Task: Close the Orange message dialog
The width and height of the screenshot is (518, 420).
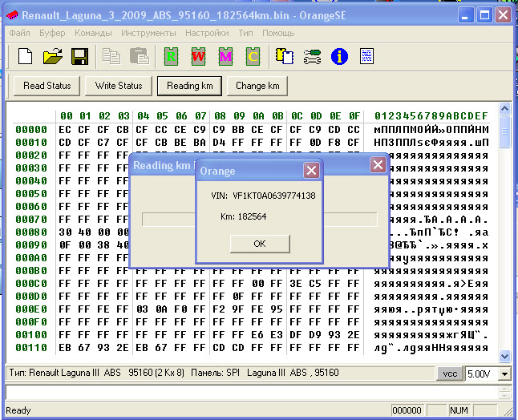Action: coord(311,171)
